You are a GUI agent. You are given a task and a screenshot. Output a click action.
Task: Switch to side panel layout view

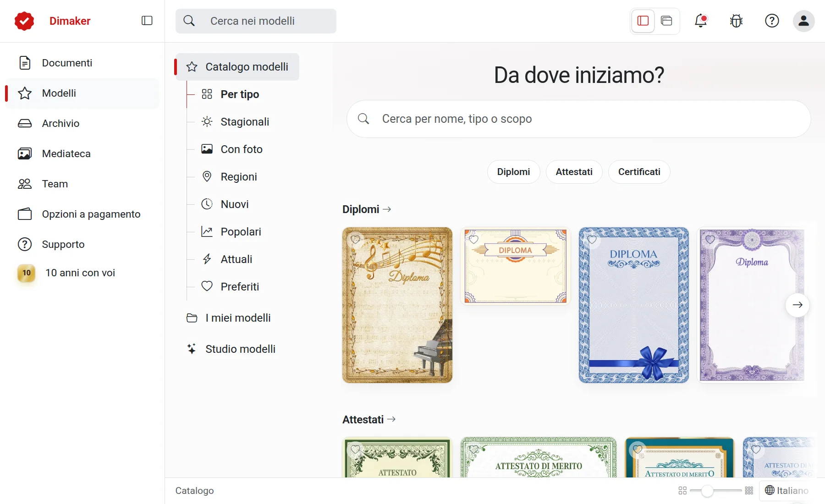click(x=643, y=21)
